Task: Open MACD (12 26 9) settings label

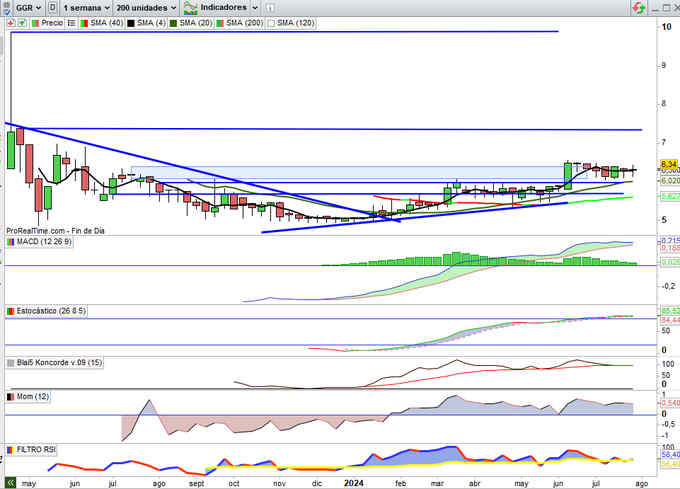Action: pos(44,242)
